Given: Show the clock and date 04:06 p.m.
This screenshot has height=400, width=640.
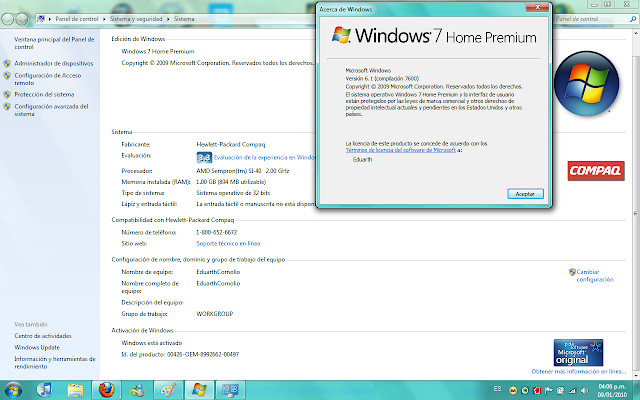Looking at the screenshot, I should pyautogui.click(x=612, y=391).
